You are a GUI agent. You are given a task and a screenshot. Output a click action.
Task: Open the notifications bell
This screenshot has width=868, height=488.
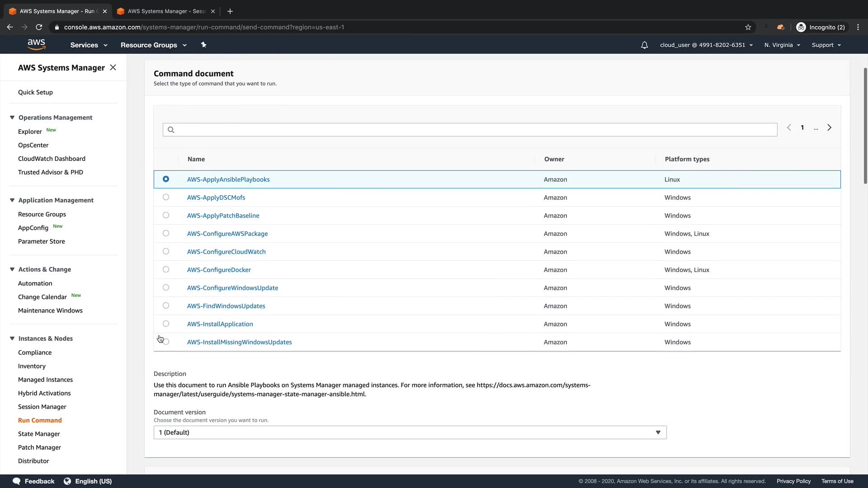[x=644, y=45]
